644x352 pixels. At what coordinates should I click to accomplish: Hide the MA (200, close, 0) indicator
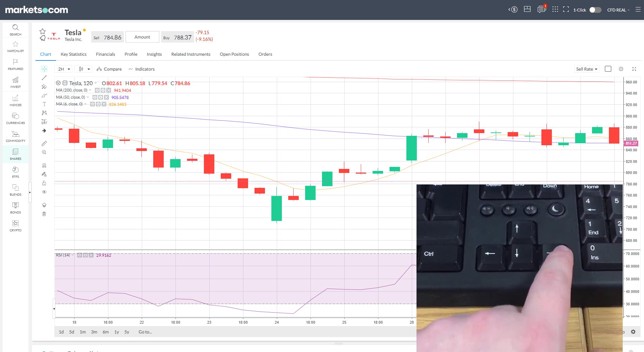click(97, 90)
